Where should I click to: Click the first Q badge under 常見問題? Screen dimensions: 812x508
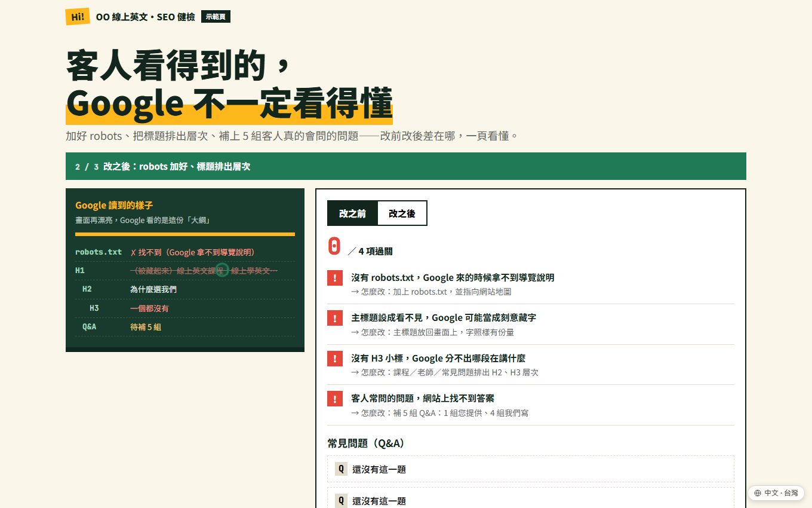click(x=341, y=469)
